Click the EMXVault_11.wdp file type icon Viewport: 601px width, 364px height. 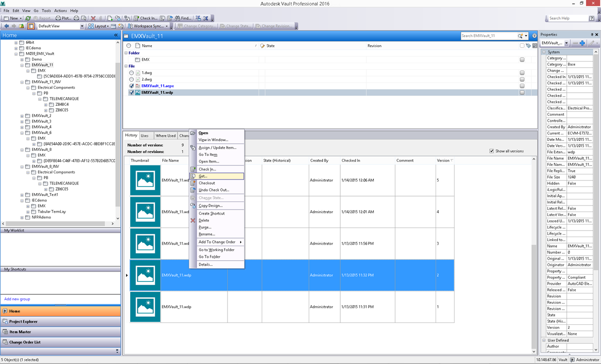pyautogui.click(x=138, y=92)
